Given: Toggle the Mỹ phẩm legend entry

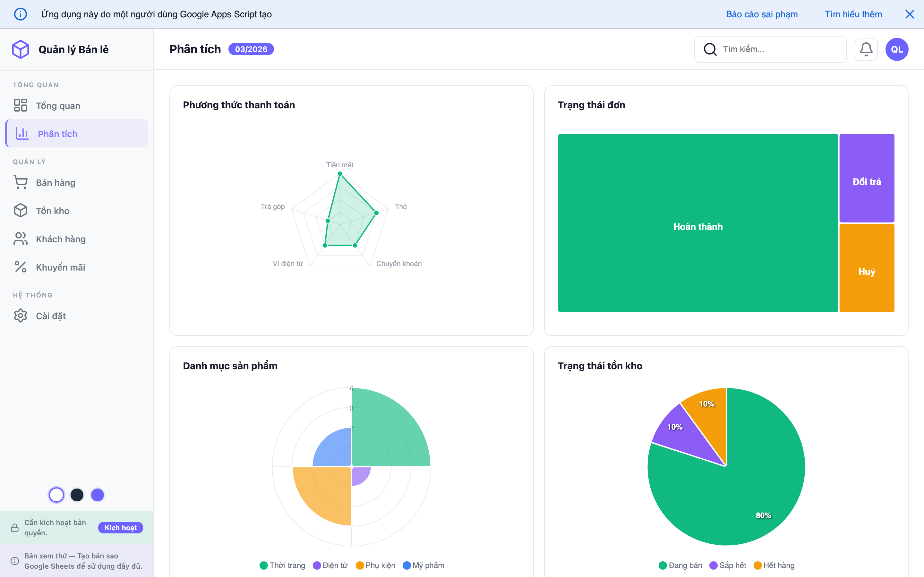Looking at the screenshot, I should pyautogui.click(x=424, y=565).
